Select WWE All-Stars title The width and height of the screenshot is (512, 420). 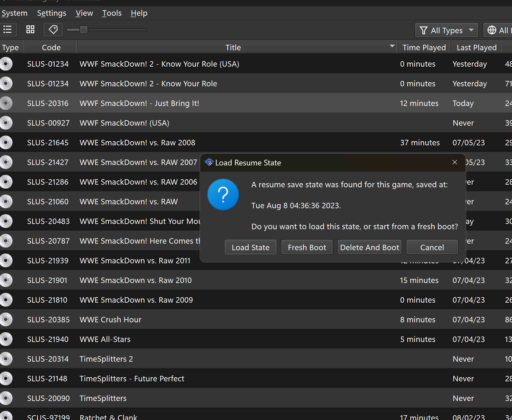[x=105, y=339]
